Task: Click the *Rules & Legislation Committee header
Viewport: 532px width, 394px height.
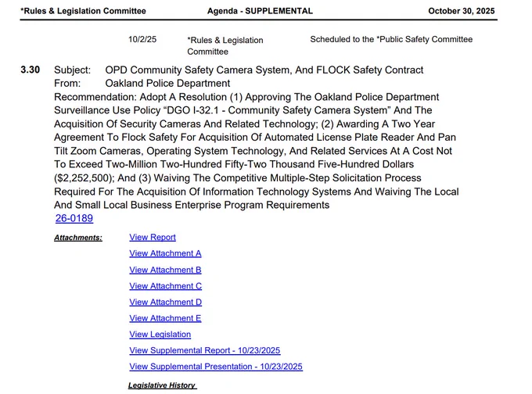Action: click(83, 11)
